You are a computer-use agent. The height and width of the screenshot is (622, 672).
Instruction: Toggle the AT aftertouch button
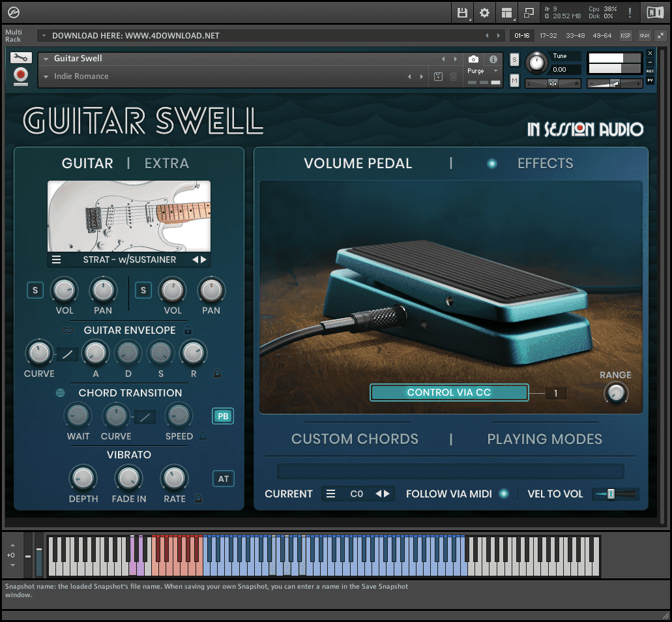coord(224,479)
